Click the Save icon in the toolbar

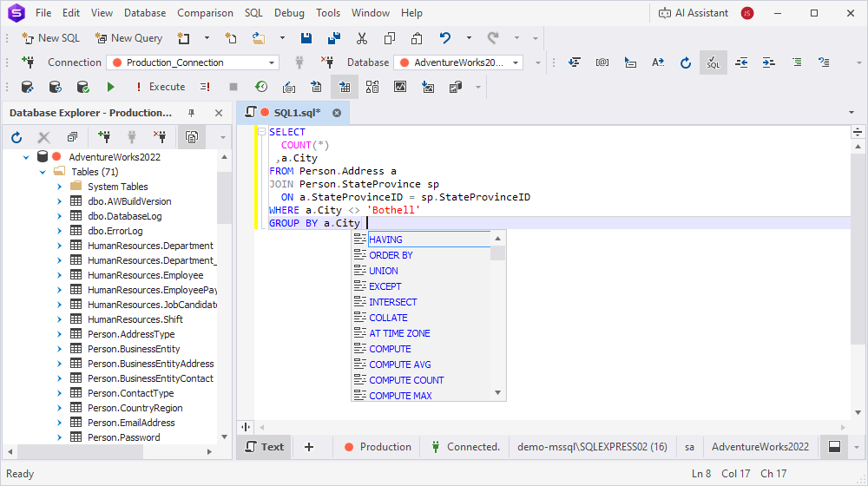coord(306,38)
